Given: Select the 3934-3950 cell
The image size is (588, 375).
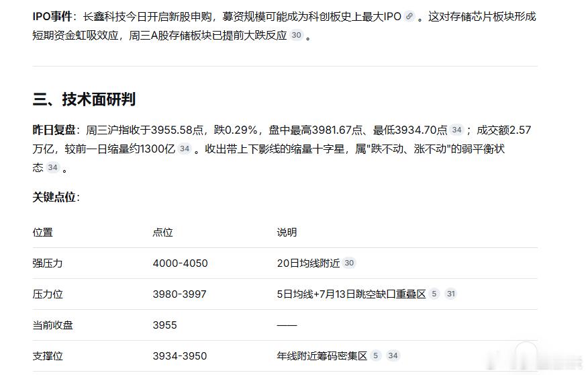Looking at the screenshot, I should point(180,356).
